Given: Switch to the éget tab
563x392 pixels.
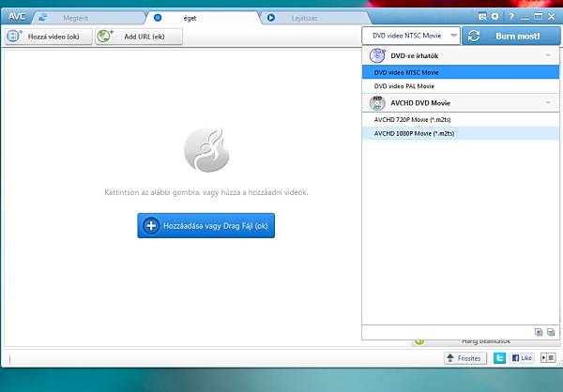Looking at the screenshot, I should click(x=203, y=18).
